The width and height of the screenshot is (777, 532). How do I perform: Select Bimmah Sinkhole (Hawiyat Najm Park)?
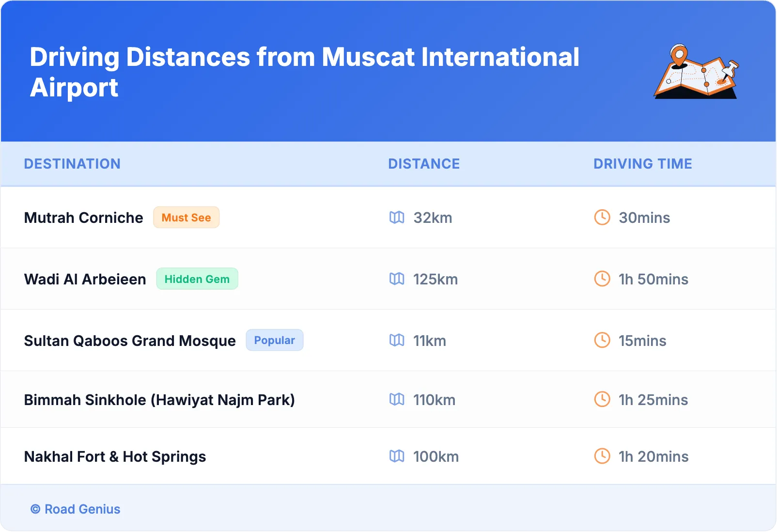point(159,400)
